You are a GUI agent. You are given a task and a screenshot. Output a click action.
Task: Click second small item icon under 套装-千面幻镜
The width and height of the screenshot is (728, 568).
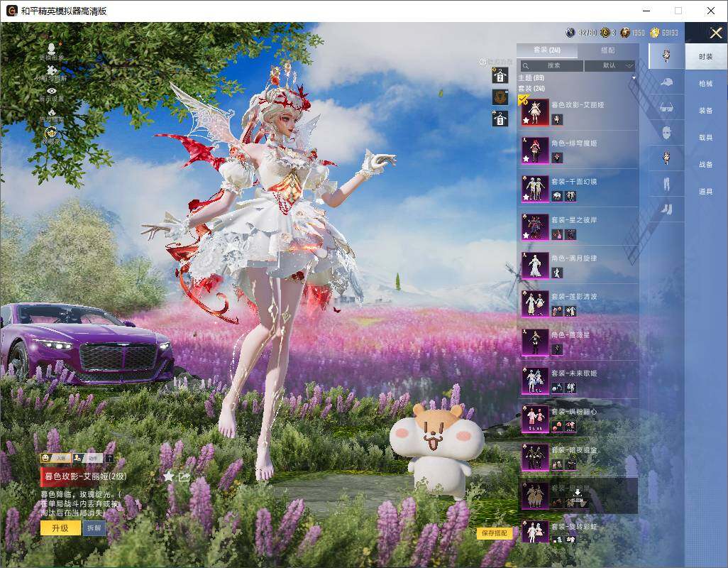[570, 197]
